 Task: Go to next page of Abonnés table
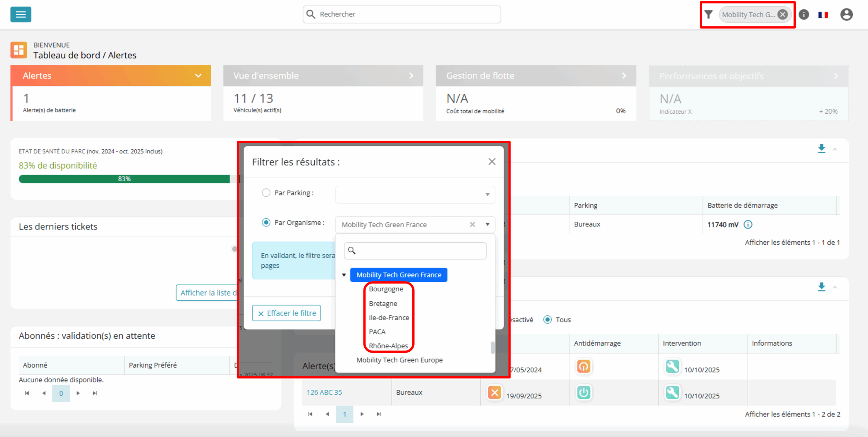pyautogui.click(x=78, y=393)
